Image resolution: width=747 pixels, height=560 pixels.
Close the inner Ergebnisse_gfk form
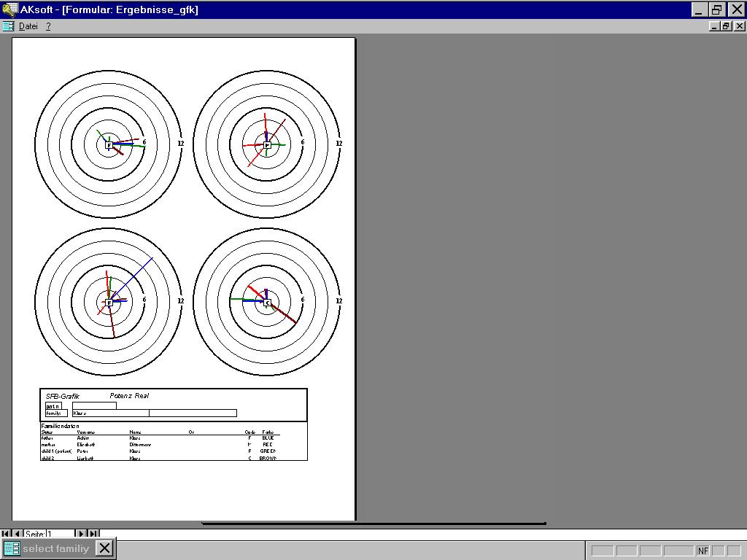[739, 26]
